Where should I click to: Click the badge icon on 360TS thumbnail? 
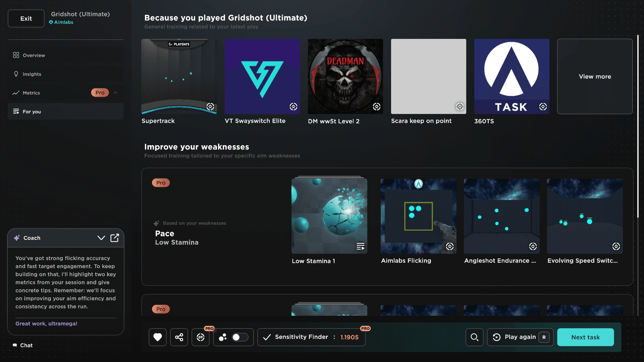tap(543, 107)
